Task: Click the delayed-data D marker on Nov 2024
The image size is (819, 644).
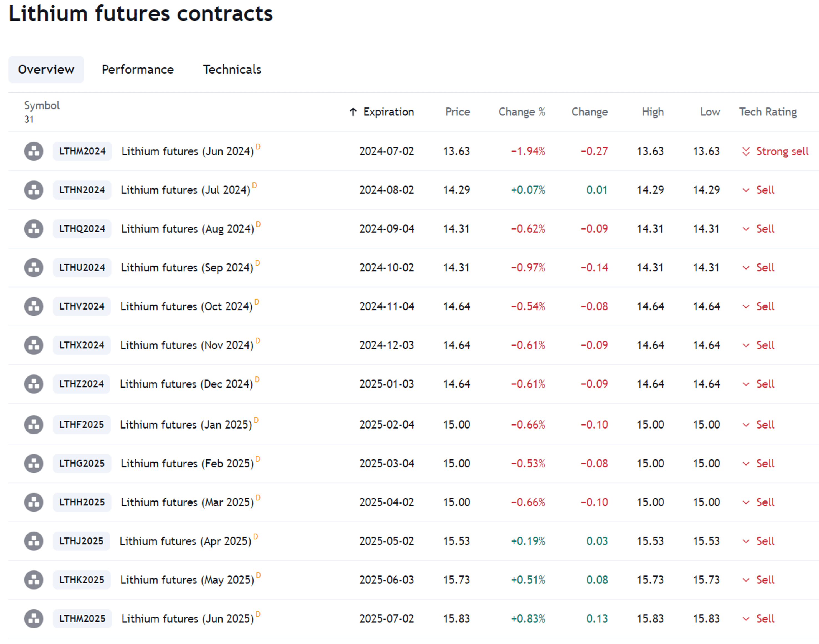Action: [258, 341]
